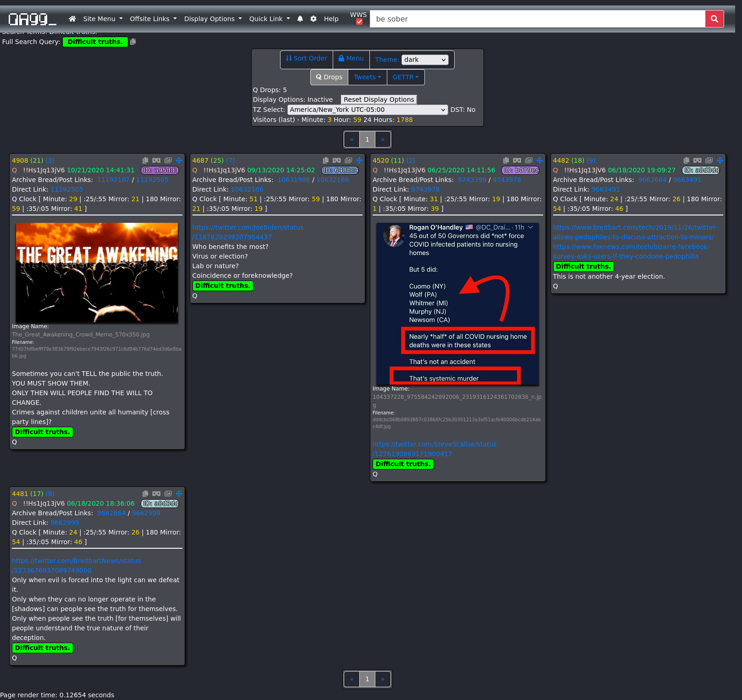Image resolution: width=742 pixels, height=700 pixels.
Task: Click move arrows icon on drop 4482
Action: [x=720, y=160]
